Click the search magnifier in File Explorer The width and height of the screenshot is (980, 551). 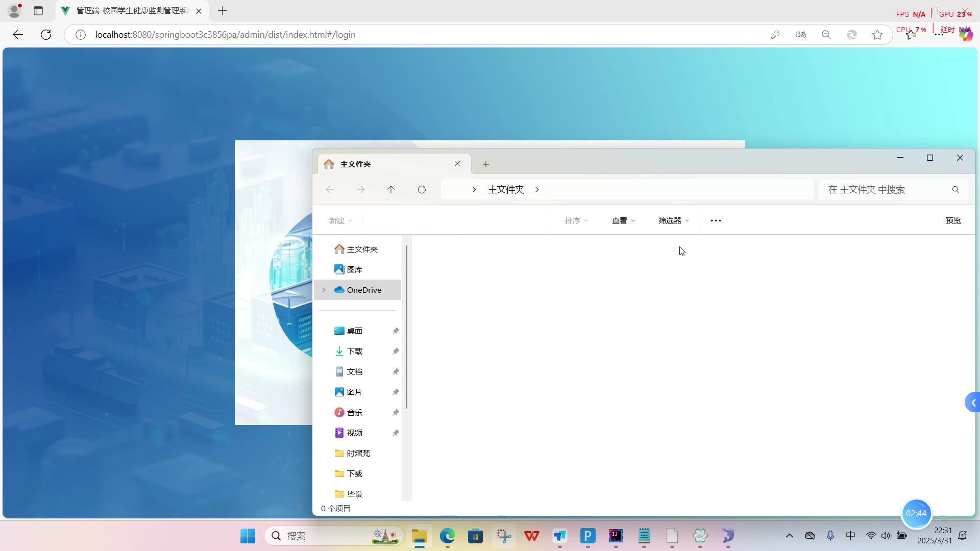(x=955, y=190)
